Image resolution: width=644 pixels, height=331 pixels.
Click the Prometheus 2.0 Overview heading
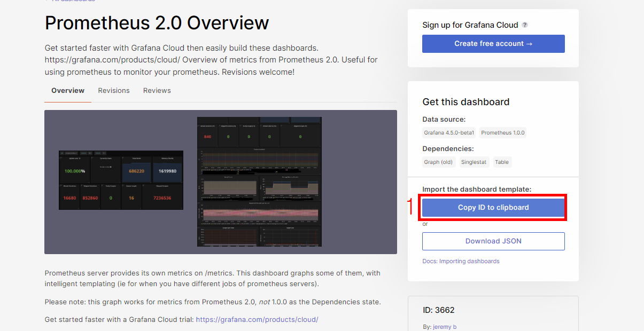tap(157, 23)
